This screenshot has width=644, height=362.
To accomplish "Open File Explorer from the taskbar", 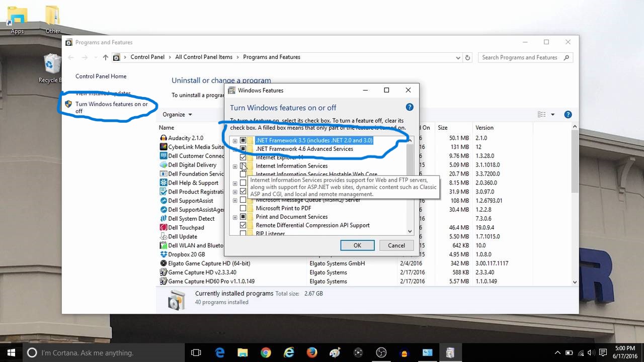I will (243, 353).
